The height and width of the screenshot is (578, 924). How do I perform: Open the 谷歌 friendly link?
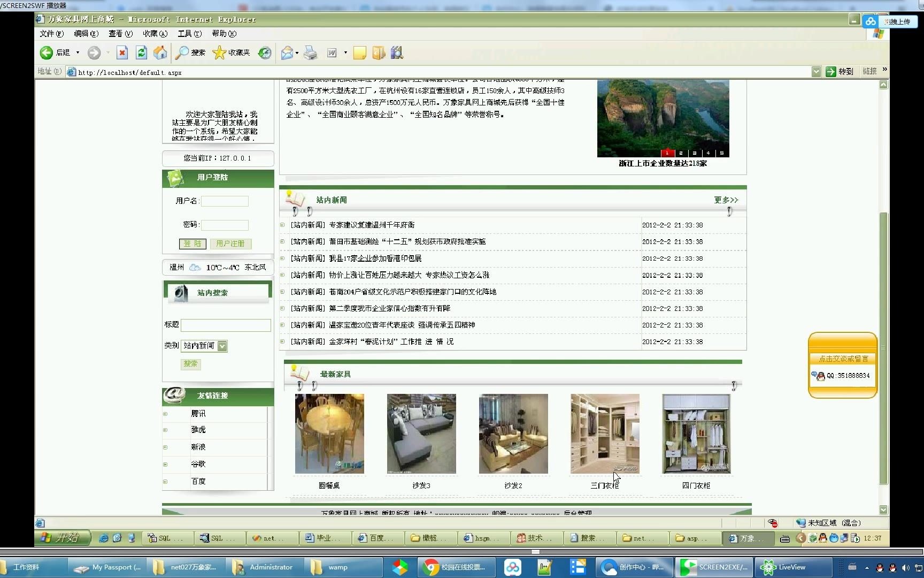pos(198,465)
